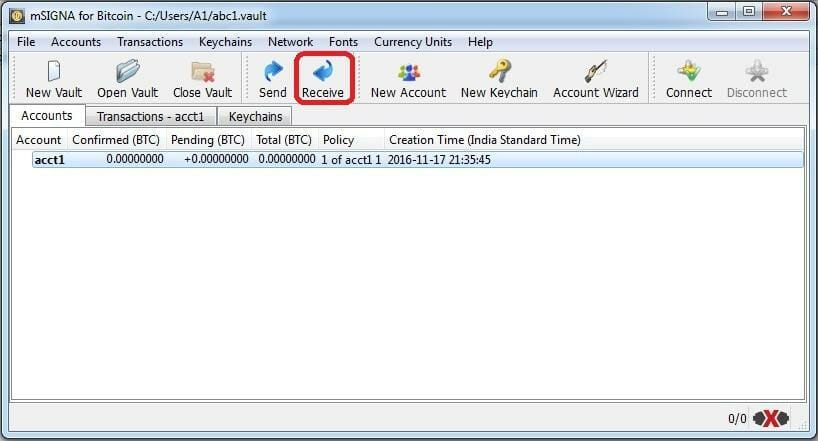The image size is (818, 441).
Task: Switch to the Transactions - acct1 tab
Action: pos(150,116)
